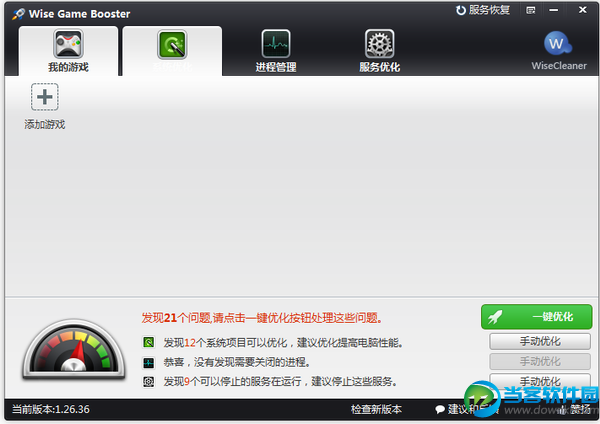Open the 进程管理 tab

point(276,51)
